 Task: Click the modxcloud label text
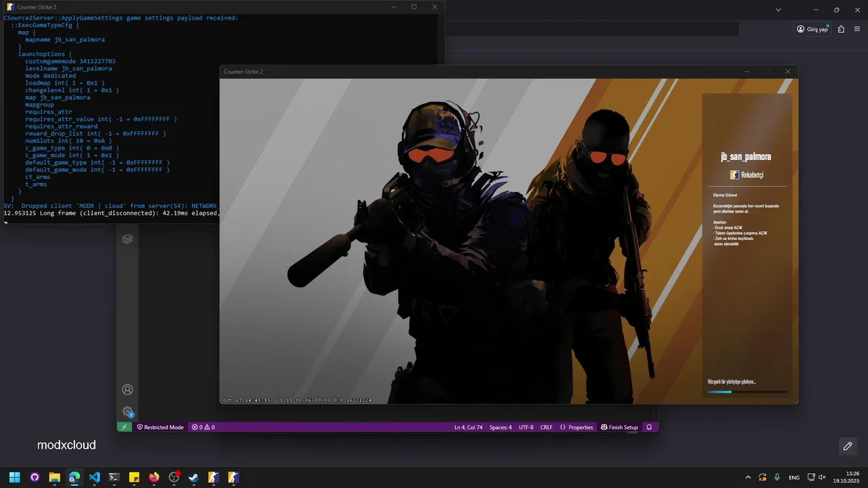[x=66, y=445]
